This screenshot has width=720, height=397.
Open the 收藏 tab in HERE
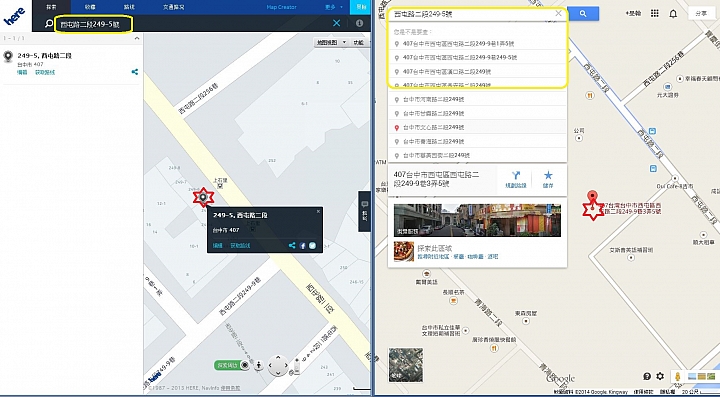[90, 7]
